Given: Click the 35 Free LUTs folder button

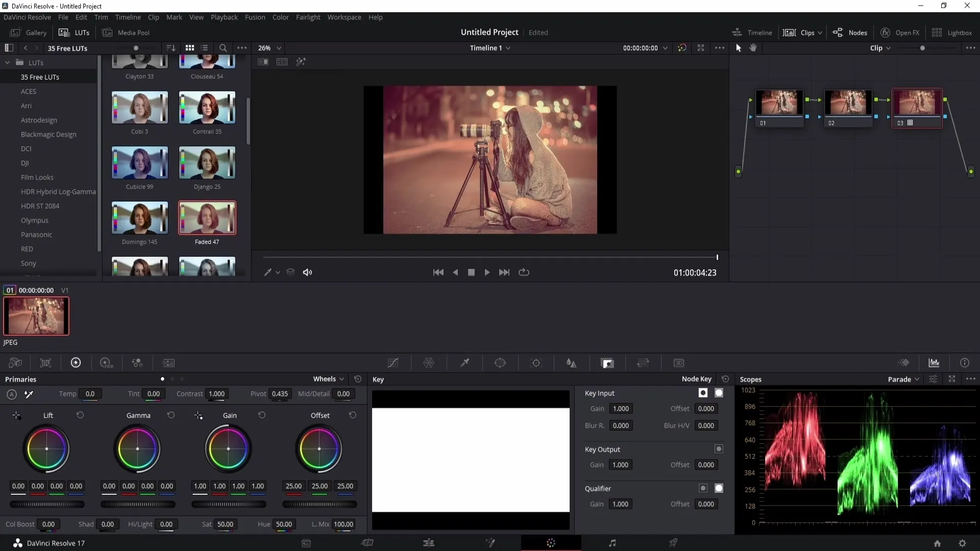Looking at the screenshot, I should click(x=40, y=77).
